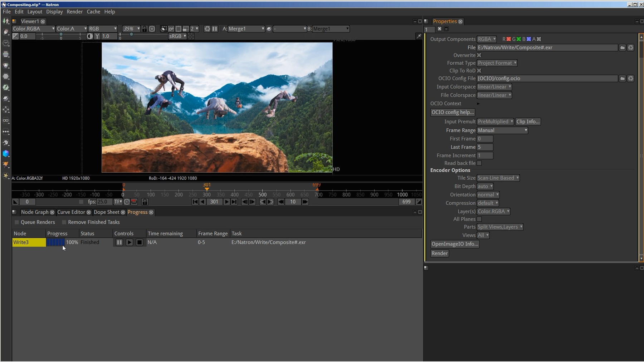The height and width of the screenshot is (362, 644).
Task: Click the Render button in Write properties
Action: tap(439, 253)
